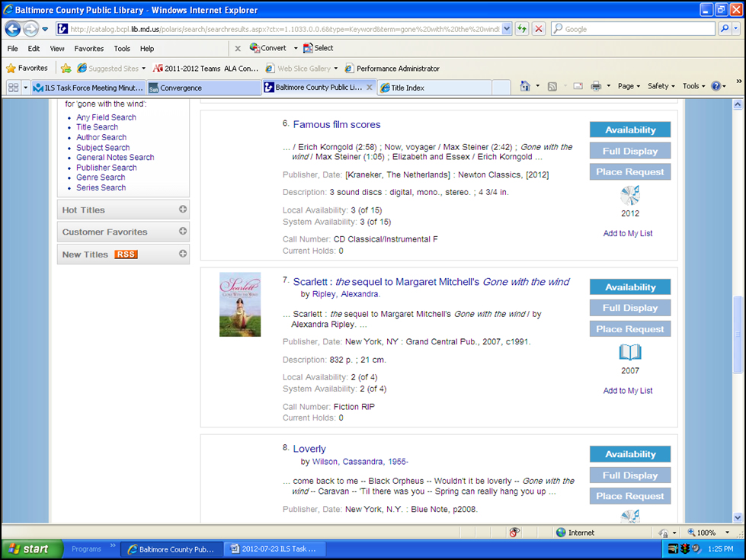Image resolution: width=746 pixels, height=560 pixels.
Task: Click the Help question mark icon
Action: tap(716, 86)
